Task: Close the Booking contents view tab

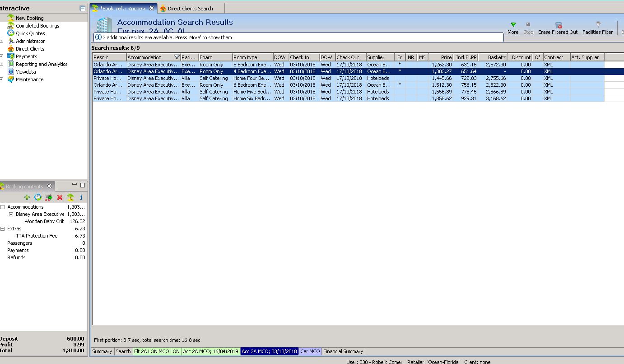Action: (49, 186)
